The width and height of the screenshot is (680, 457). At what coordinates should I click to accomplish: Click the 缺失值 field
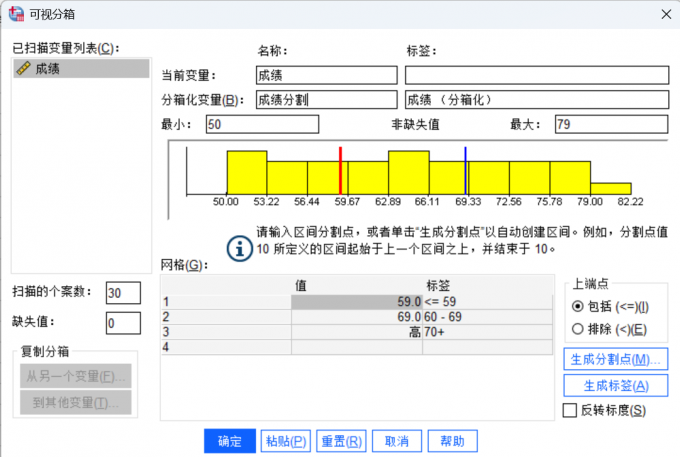click(123, 323)
